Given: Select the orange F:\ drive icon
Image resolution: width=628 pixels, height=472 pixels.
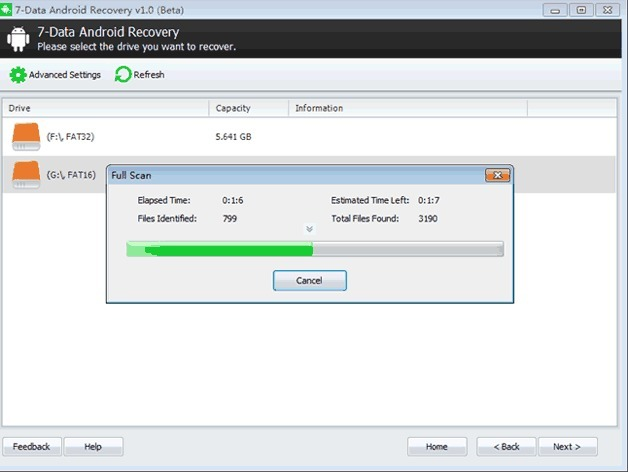Looking at the screenshot, I should tap(26, 137).
